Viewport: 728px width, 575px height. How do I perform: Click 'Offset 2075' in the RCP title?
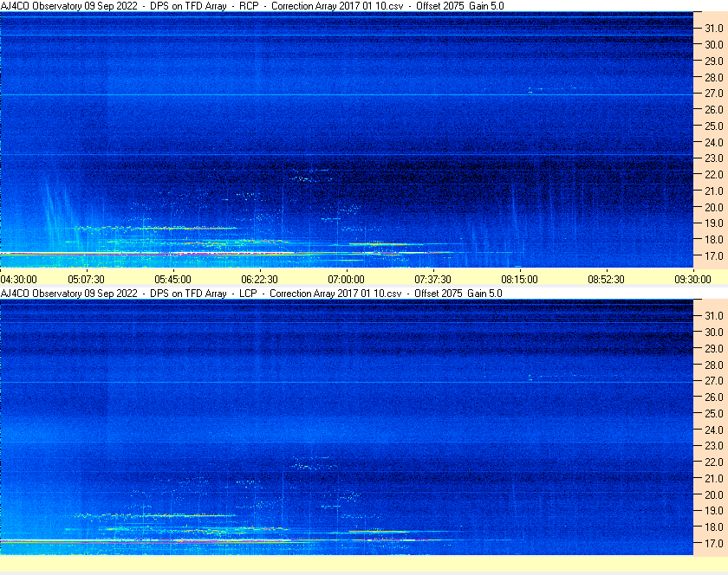(x=440, y=6)
